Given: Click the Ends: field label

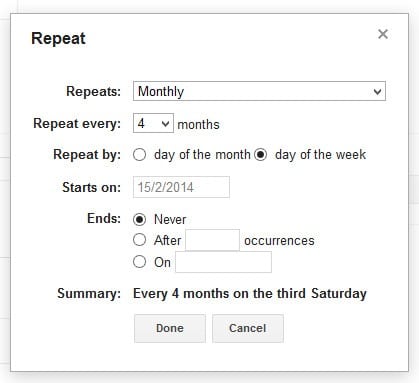Looking at the screenshot, I should click(104, 219).
